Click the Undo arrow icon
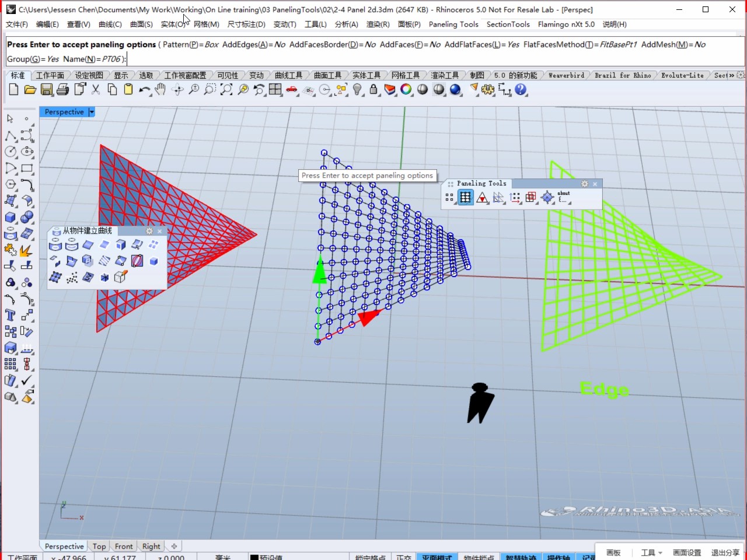The width and height of the screenshot is (747, 560). pyautogui.click(x=145, y=89)
